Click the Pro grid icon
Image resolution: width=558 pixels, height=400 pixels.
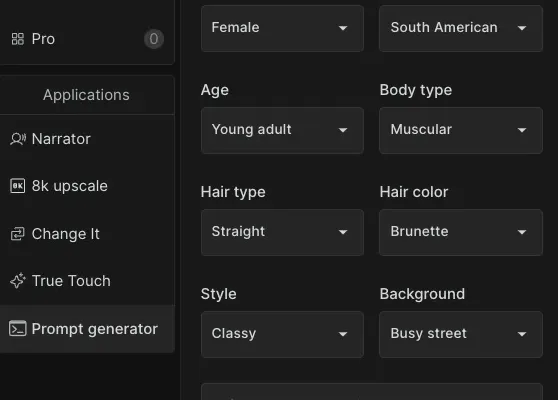tap(17, 39)
